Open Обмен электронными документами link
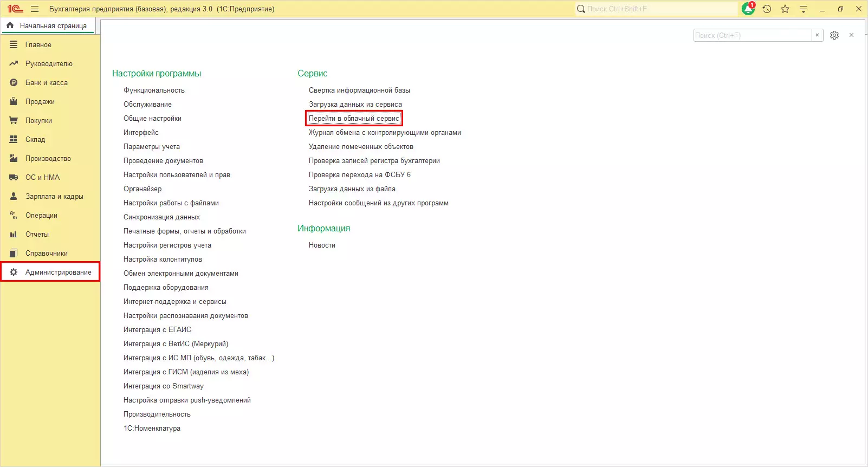This screenshot has height=467, width=868. pyautogui.click(x=181, y=273)
